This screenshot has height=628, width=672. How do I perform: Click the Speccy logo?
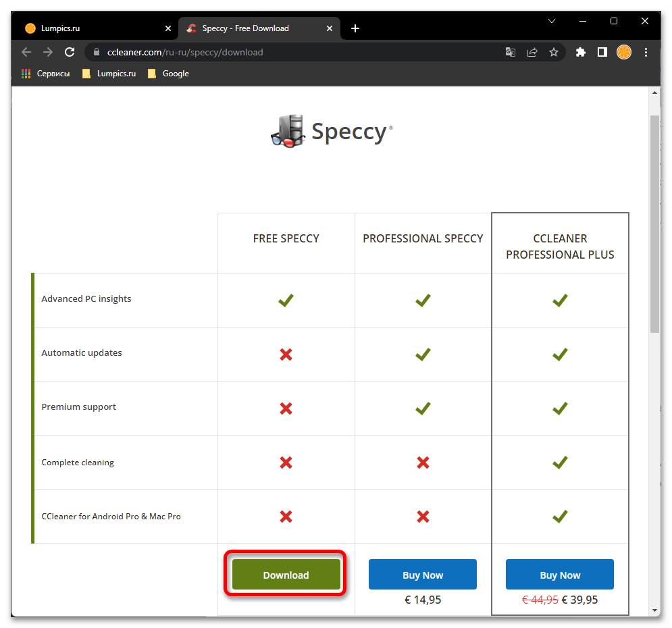[332, 131]
